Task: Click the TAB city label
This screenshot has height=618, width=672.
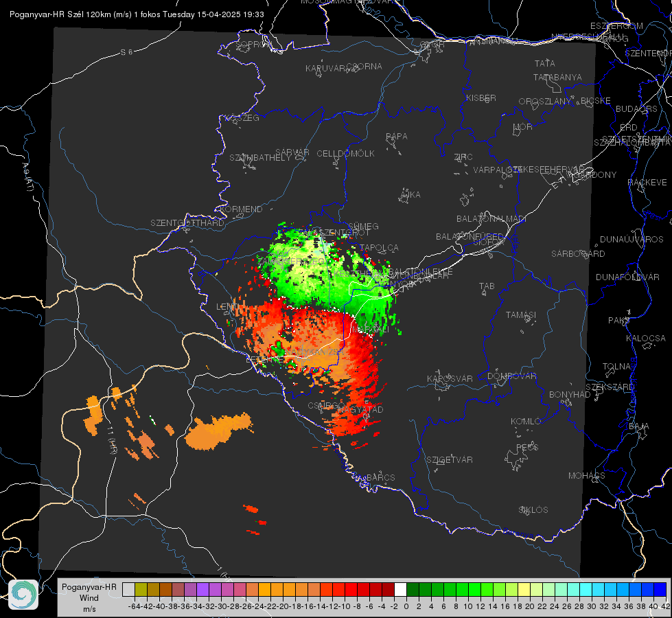Action: point(487,286)
